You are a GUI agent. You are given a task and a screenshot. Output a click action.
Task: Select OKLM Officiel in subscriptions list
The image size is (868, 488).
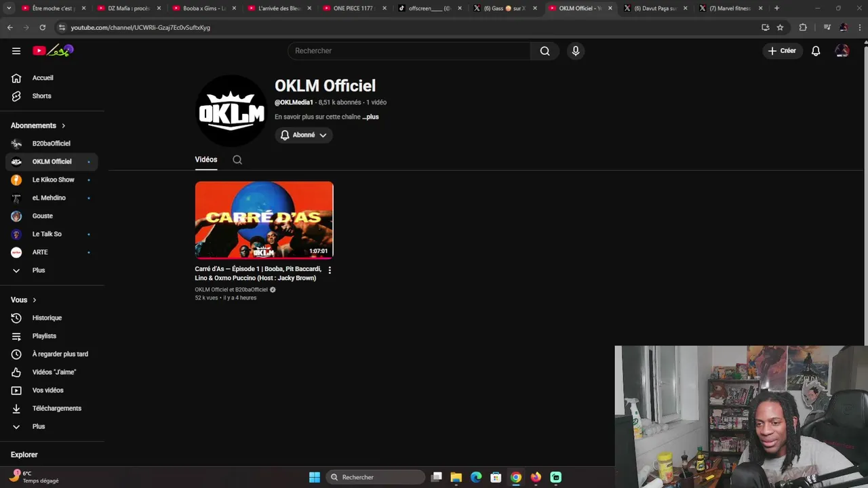click(x=52, y=161)
